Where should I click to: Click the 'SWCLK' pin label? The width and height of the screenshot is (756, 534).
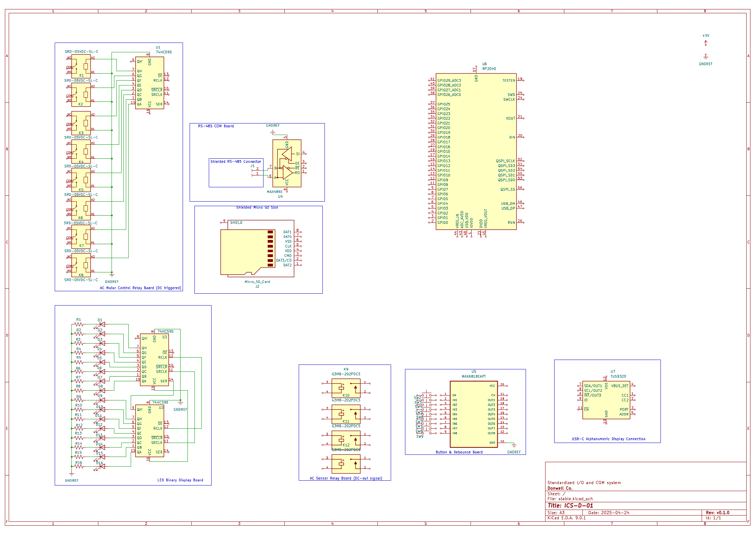[509, 100]
